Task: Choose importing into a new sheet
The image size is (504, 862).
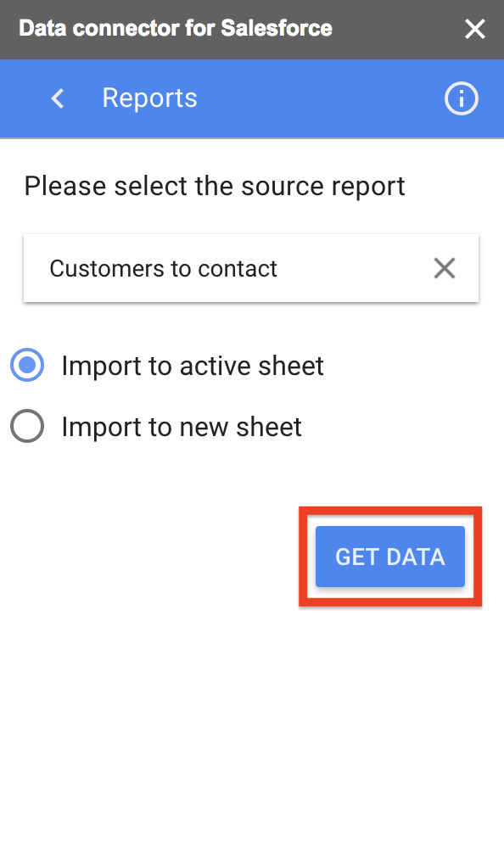Action: [x=27, y=427]
